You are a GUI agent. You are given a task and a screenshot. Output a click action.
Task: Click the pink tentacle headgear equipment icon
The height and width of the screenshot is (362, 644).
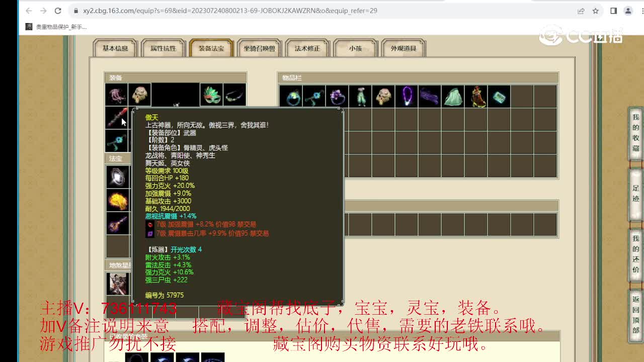tap(116, 95)
